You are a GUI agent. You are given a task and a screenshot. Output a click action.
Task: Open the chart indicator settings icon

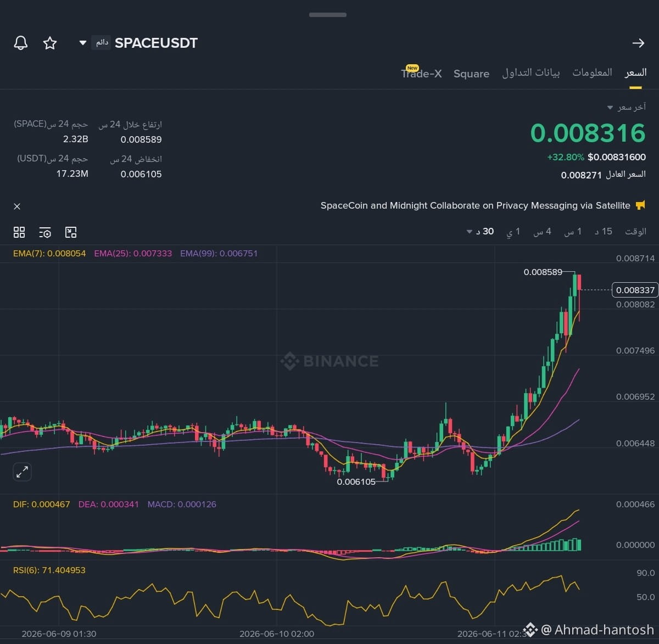pyautogui.click(x=45, y=232)
